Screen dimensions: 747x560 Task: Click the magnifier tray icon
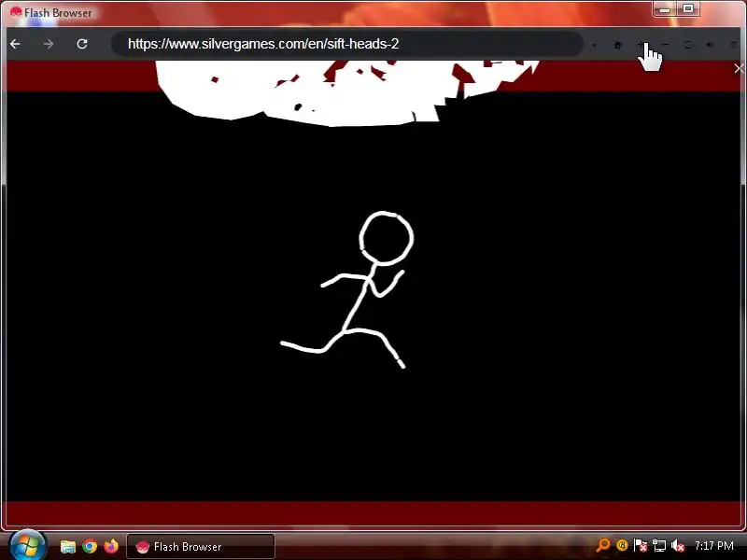603,545
